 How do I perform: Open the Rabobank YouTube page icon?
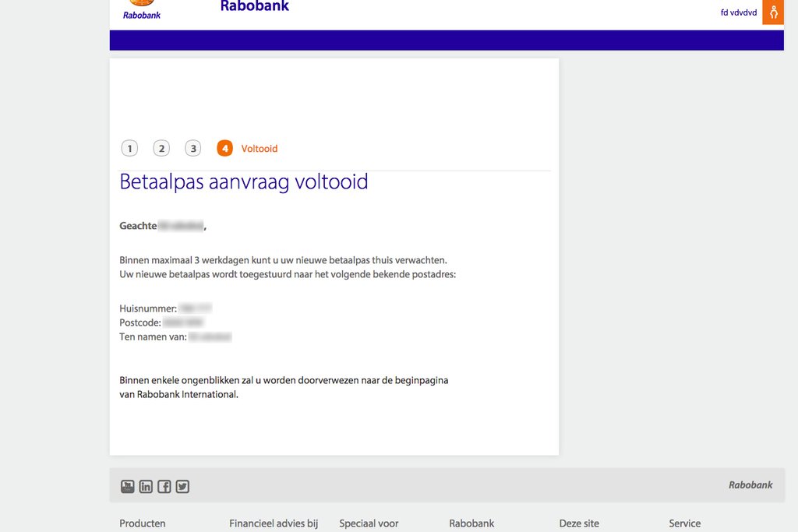click(x=128, y=487)
